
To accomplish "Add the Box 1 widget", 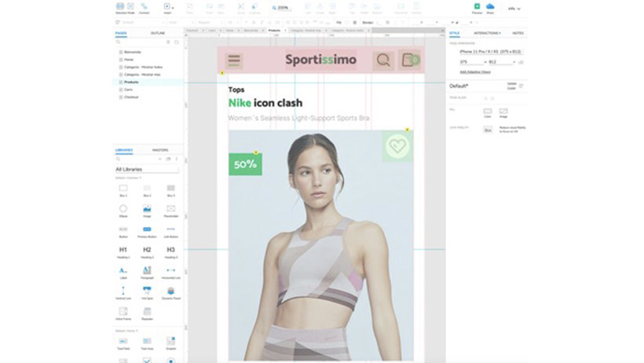I will (x=123, y=191).
